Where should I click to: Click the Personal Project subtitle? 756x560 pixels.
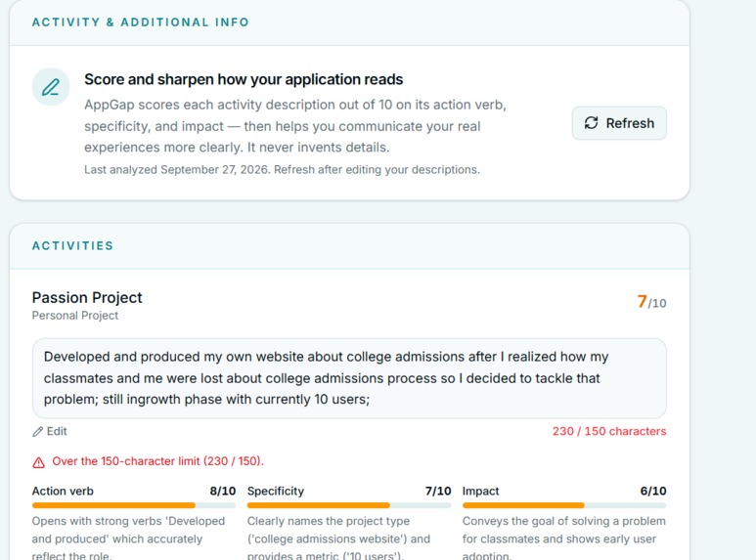point(74,316)
